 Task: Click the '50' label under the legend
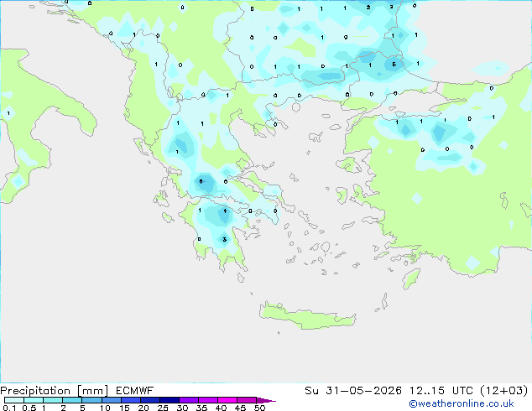click(259, 408)
